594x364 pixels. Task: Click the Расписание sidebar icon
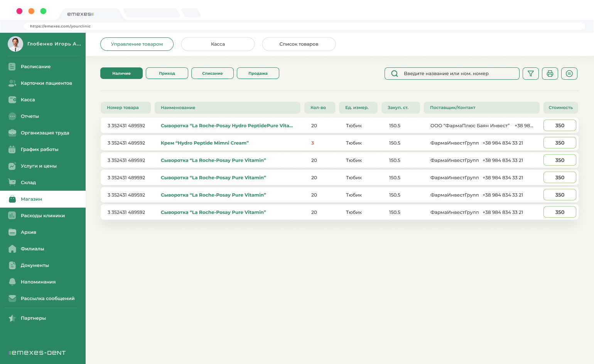coord(12,67)
